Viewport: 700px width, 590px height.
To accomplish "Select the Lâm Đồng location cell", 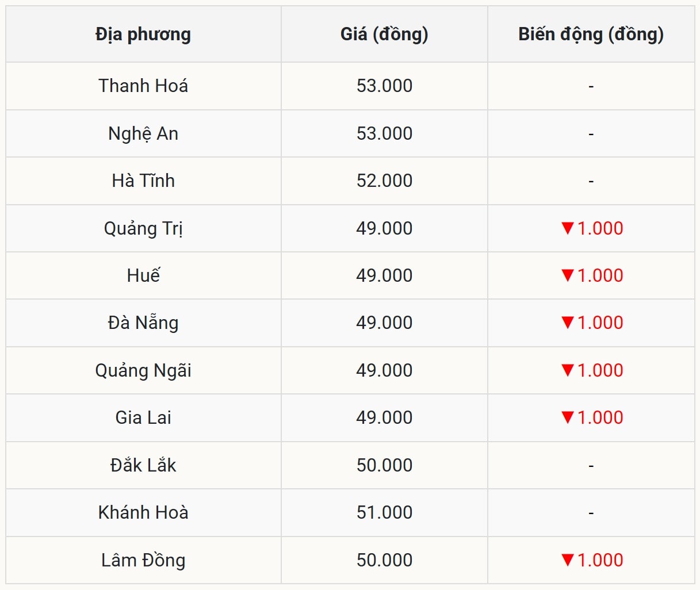I will click(143, 560).
